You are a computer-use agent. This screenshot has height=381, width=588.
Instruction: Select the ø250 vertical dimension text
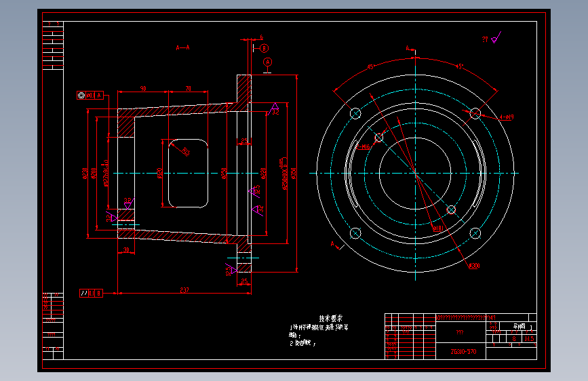click(x=224, y=174)
